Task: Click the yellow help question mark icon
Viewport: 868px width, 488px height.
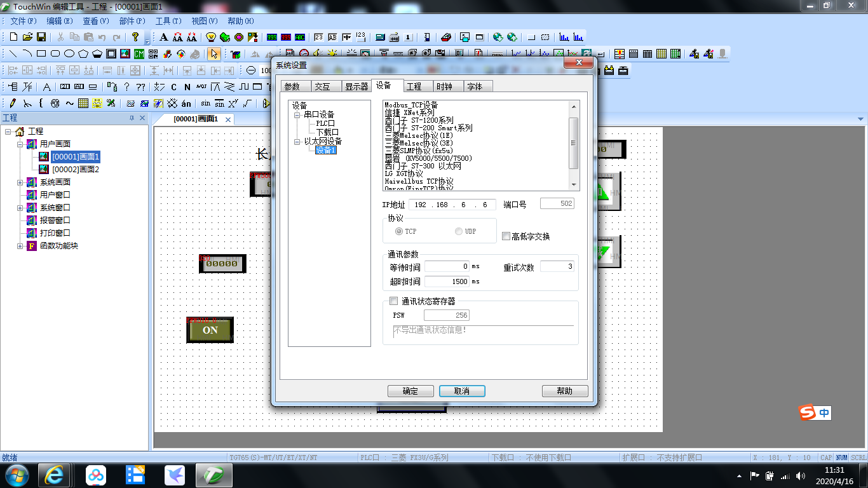Action: pyautogui.click(x=135, y=37)
